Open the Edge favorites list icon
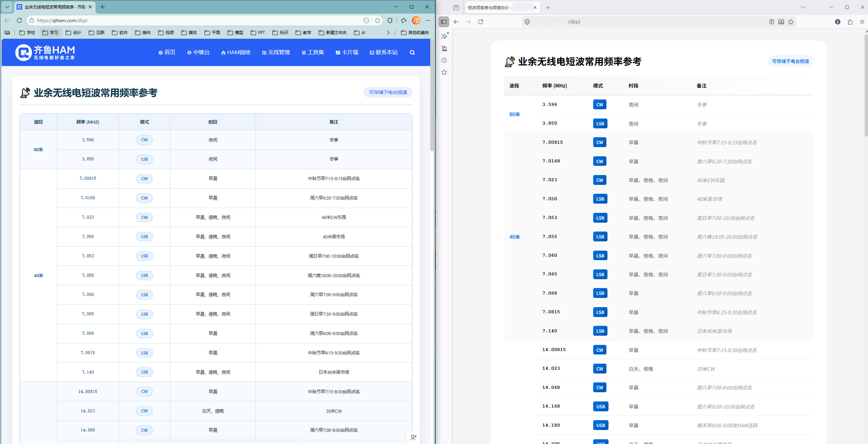Image resolution: width=868 pixels, height=444 pixels. (x=404, y=20)
